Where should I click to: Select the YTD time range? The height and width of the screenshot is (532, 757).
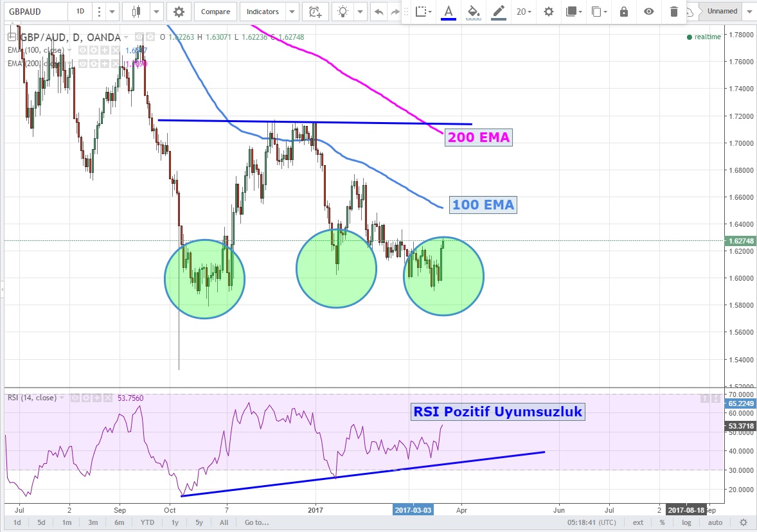click(147, 522)
